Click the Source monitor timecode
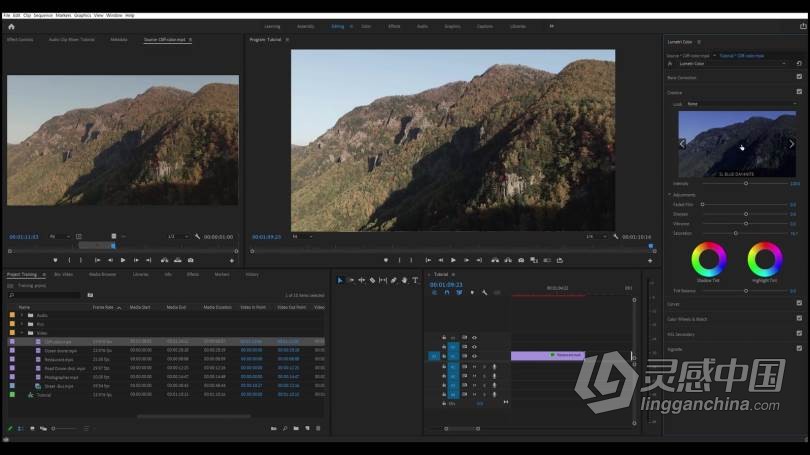This screenshot has height=455, width=810. pyautogui.click(x=24, y=237)
